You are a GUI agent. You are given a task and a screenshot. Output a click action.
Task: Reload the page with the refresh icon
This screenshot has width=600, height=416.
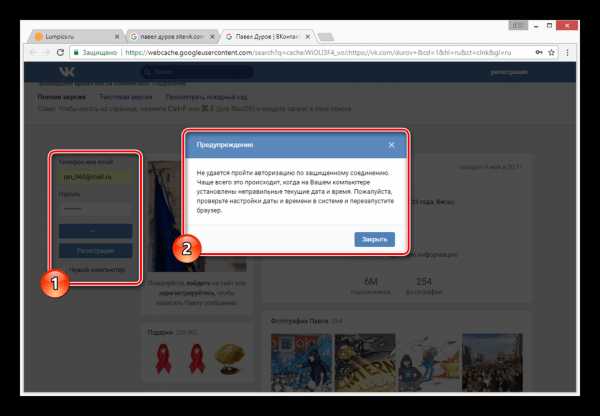pos(60,52)
